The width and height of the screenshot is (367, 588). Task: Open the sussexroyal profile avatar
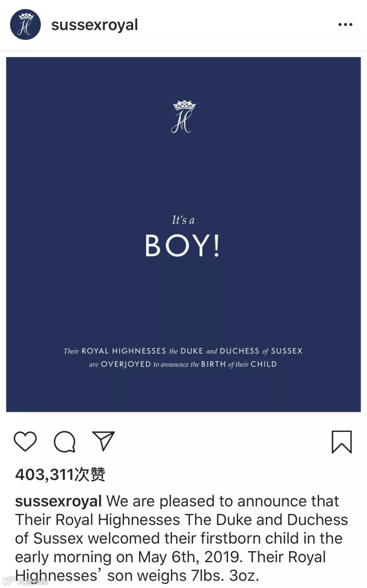[x=25, y=25]
